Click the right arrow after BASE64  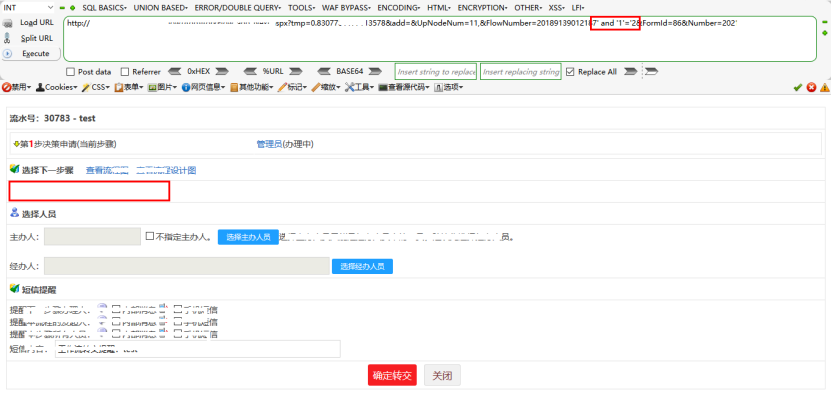coord(375,72)
